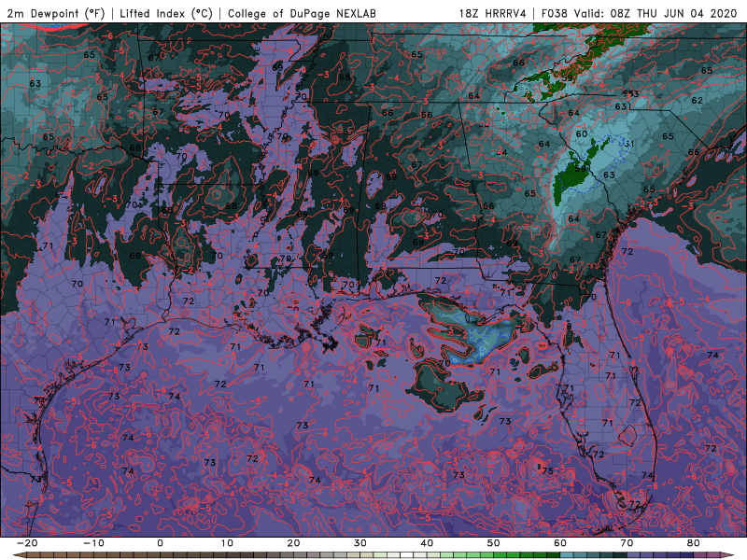Click the 80 tick on color scale
The image size is (747, 560).
pos(694,543)
